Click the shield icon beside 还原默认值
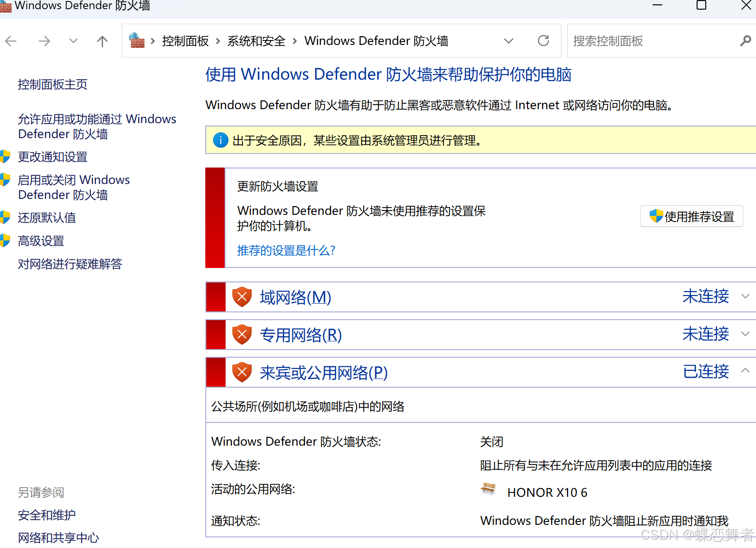The height and width of the screenshot is (548, 756). point(5,217)
